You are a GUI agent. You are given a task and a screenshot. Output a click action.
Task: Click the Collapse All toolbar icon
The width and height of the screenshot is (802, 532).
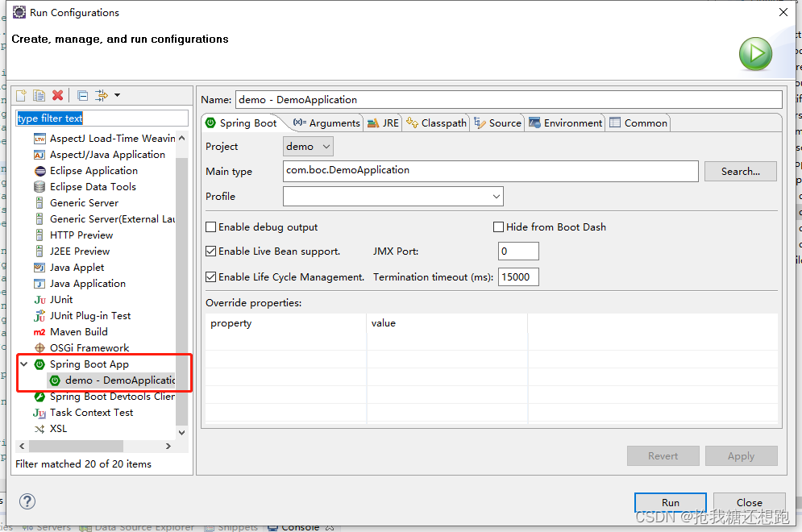pyautogui.click(x=82, y=95)
